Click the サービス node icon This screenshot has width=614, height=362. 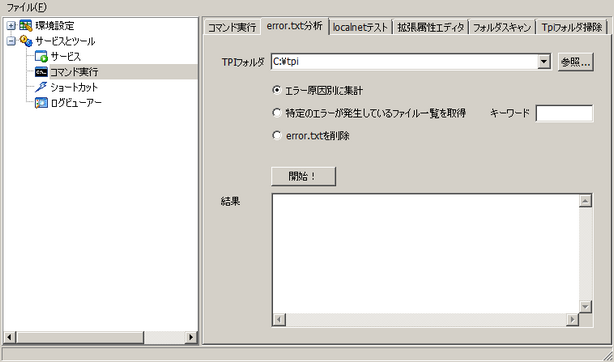pos(41,56)
